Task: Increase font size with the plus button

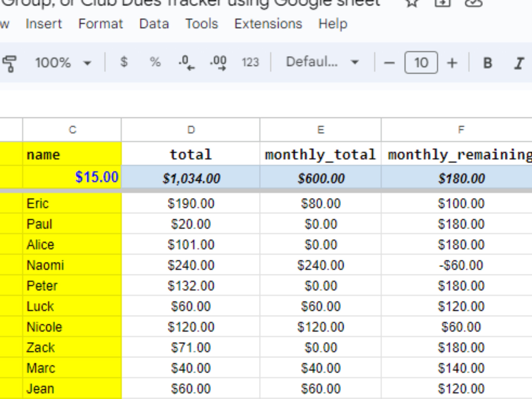Action: pyautogui.click(x=452, y=63)
